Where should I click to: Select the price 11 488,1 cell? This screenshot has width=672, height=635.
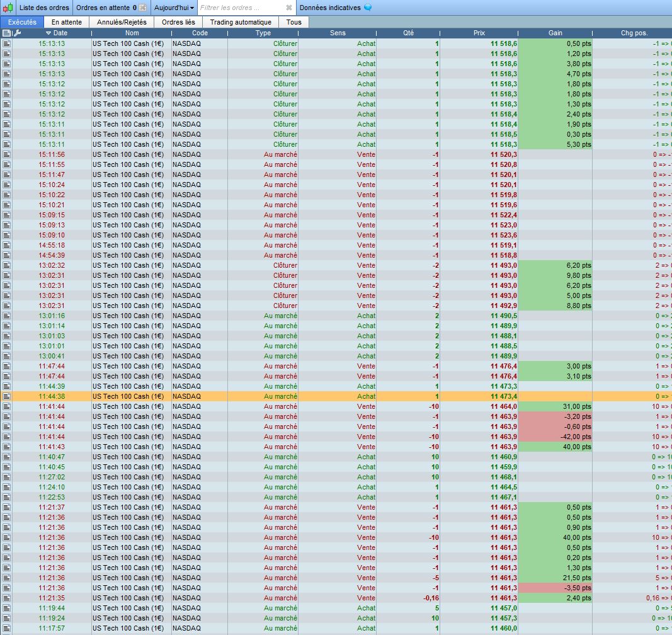click(x=479, y=336)
